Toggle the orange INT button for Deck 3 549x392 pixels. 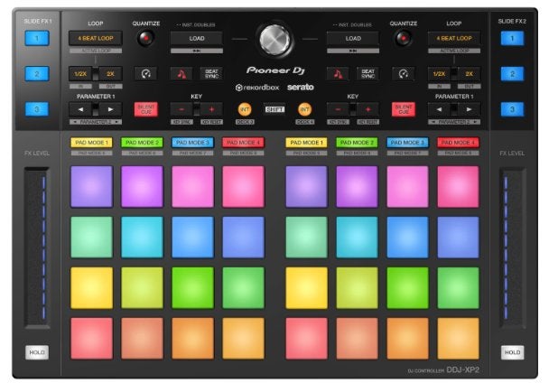tap(245, 109)
